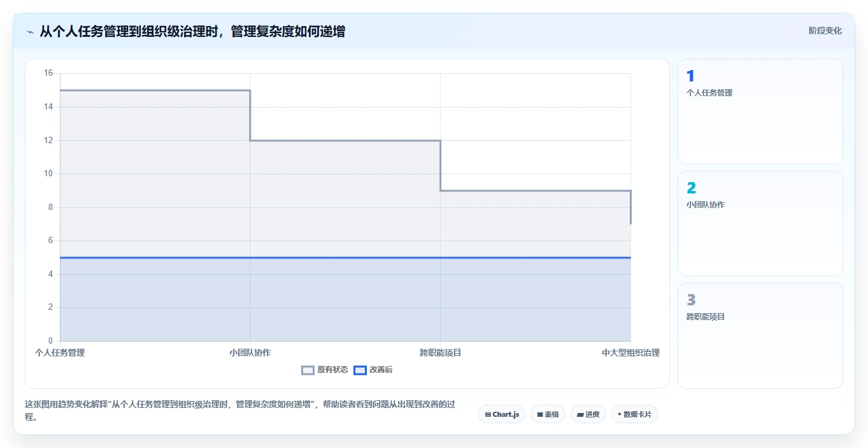Toggle the 改善后 legend item

(373, 370)
